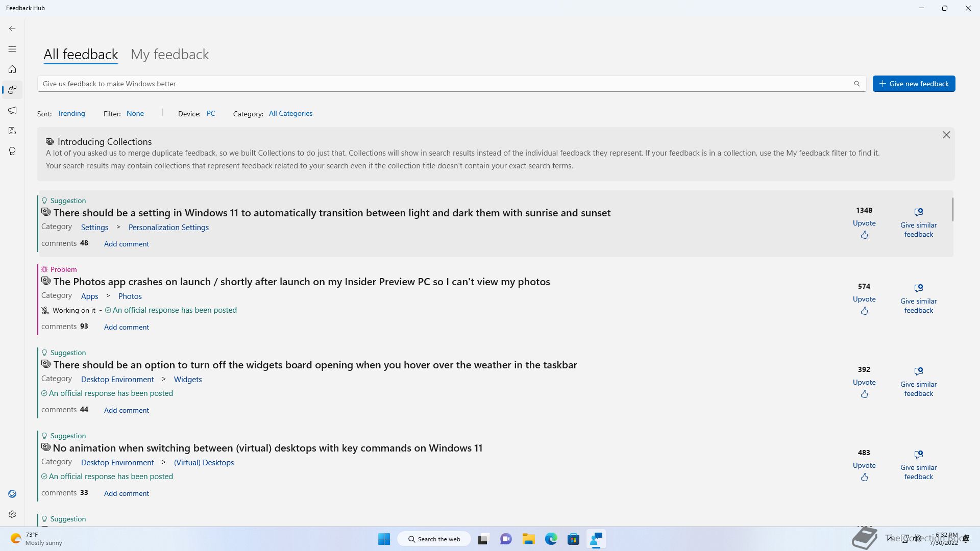
Task: Give similar feedback for widgets board suggestion
Action: (x=919, y=382)
